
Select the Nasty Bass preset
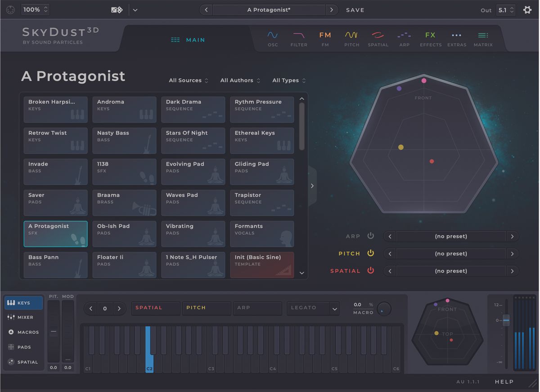[x=124, y=140]
